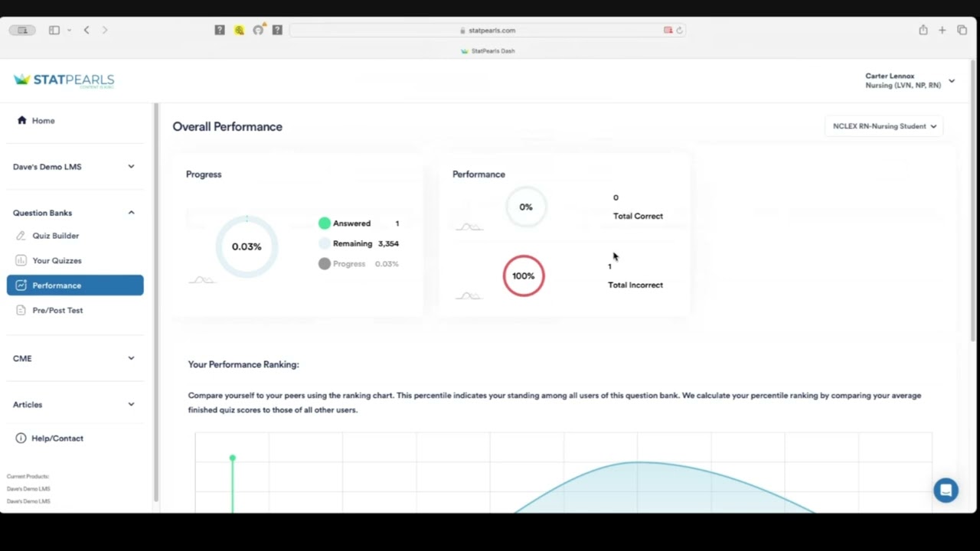Screen dimensions: 980x551
Task: Click the statpearls.com address bar
Action: pyautogui.click(x=488, y=31)
